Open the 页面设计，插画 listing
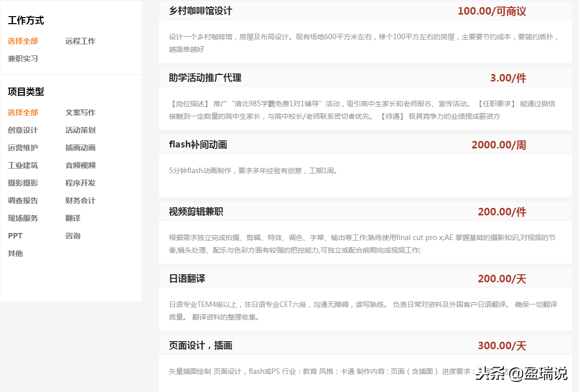The image size is (579, 392). coord(200,346)
